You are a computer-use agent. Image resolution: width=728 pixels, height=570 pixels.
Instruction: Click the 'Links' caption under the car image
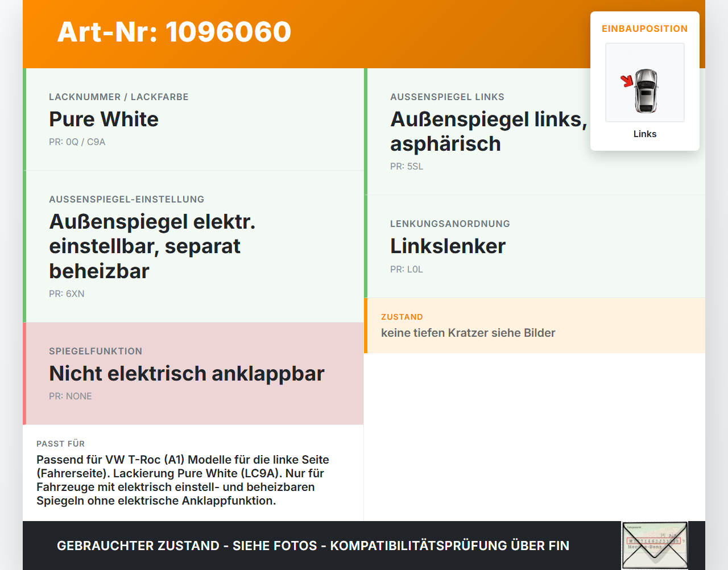pos(645,134)
